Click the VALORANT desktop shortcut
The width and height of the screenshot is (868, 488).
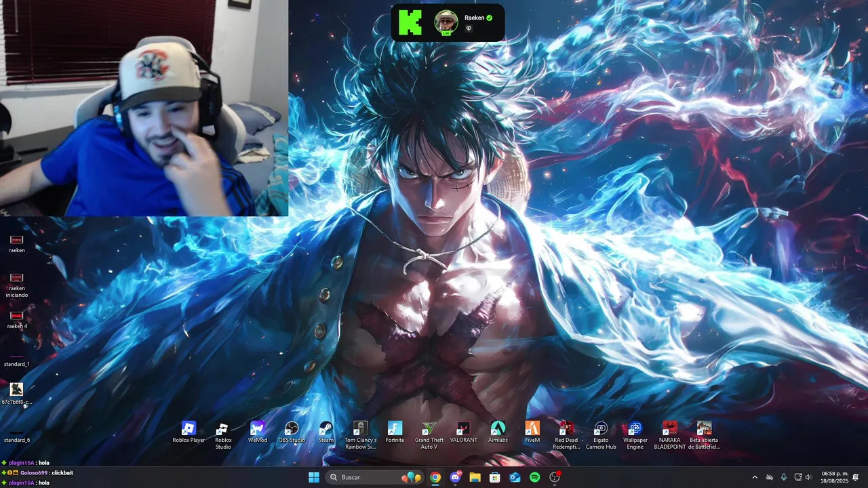[464, 432]
